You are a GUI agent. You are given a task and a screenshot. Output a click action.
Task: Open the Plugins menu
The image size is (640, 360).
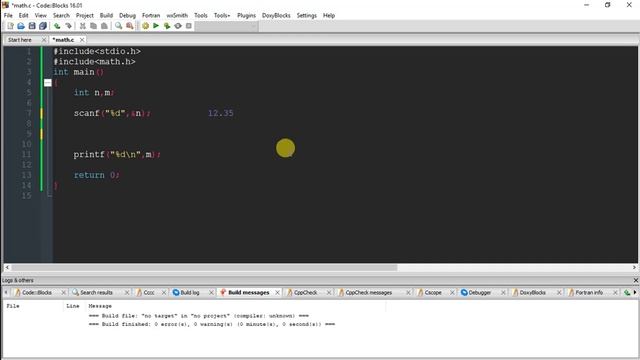coord(246,16)
